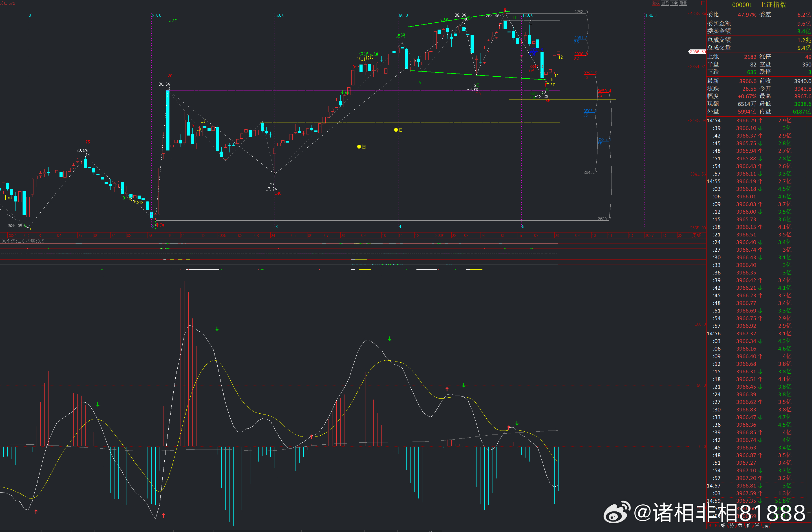The width and height of the screenshot is (812, 532).
Task: Toggle the 限量 limit button
Action: tap(683, 3)
